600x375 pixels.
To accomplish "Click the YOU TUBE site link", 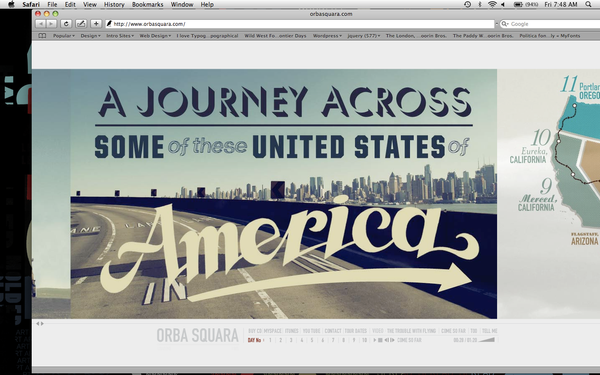I will click(311, 331).
